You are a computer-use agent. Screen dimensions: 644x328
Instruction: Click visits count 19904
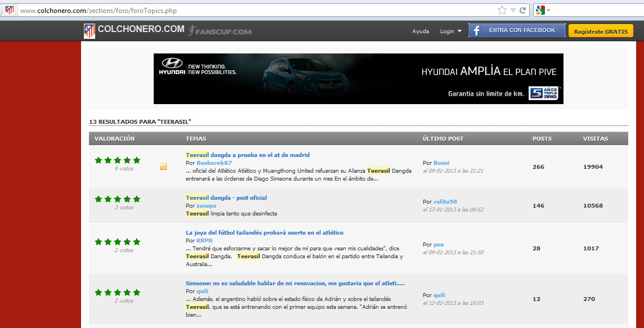coord(593,167)
